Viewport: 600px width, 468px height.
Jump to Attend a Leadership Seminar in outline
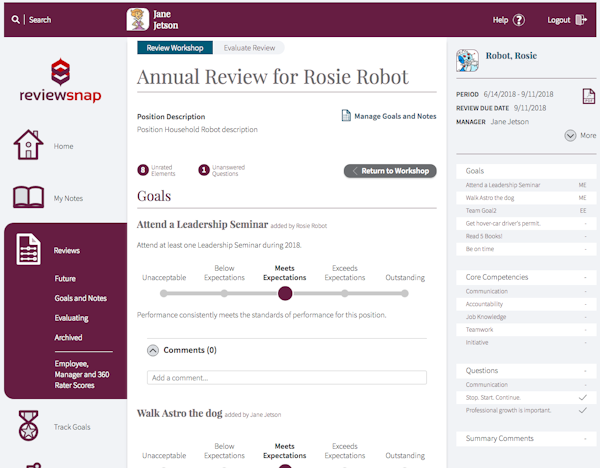click(x=526, y=185)
